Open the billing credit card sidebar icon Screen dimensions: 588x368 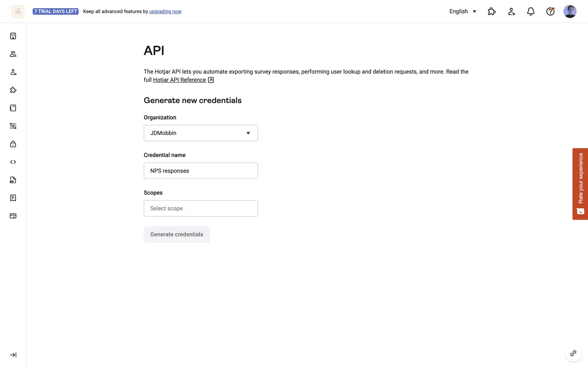[13, 216]
